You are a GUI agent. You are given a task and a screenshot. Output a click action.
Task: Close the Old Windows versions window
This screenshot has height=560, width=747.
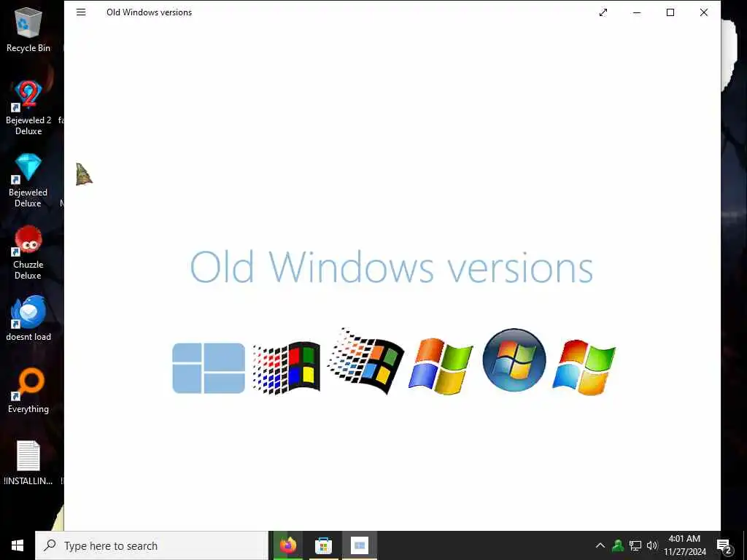click(x=704, y=12)
